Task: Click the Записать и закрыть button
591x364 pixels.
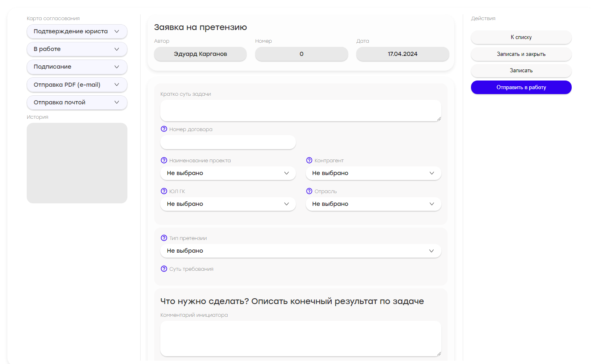Action: [x=521, y=54]
